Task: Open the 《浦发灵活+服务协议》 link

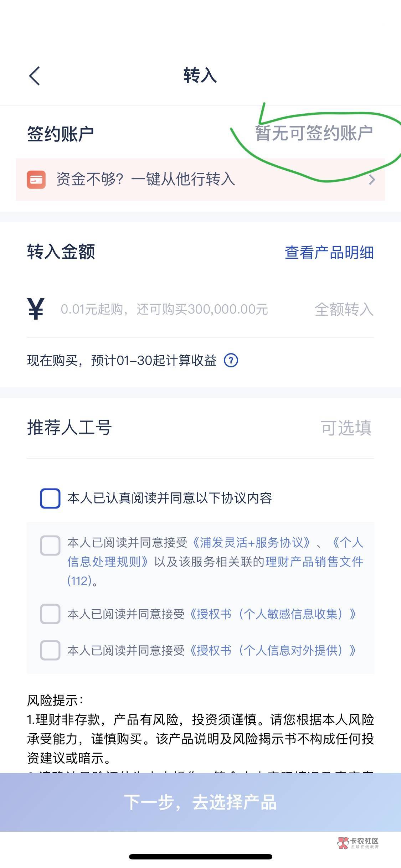Action: (251, 543)
